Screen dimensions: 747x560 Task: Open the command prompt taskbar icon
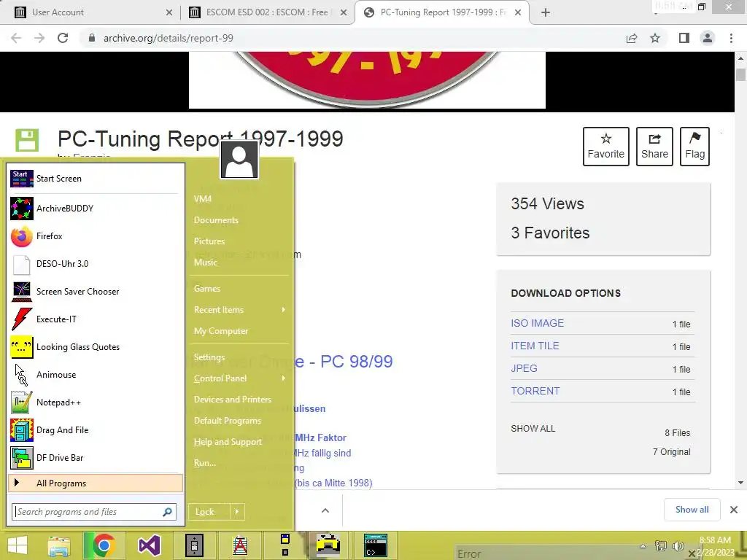376,545
